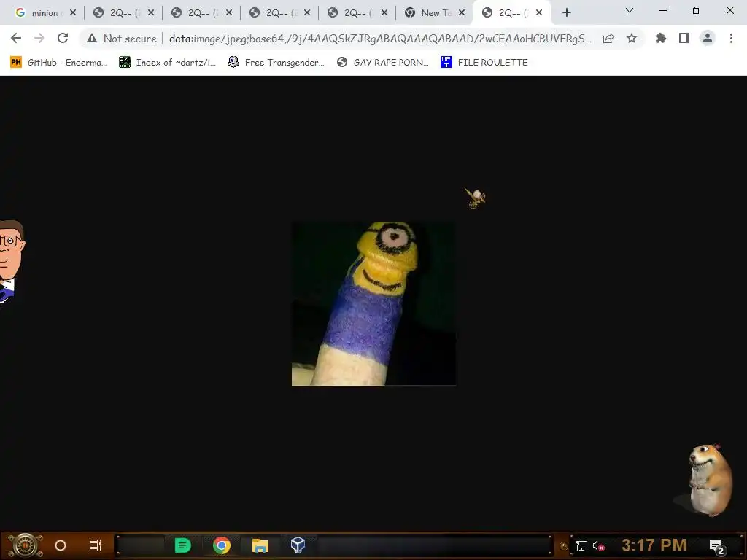Open the Index of ~dartz bookmark
The width and height of the screenshot is (747, 560).
tap(167, 63)
